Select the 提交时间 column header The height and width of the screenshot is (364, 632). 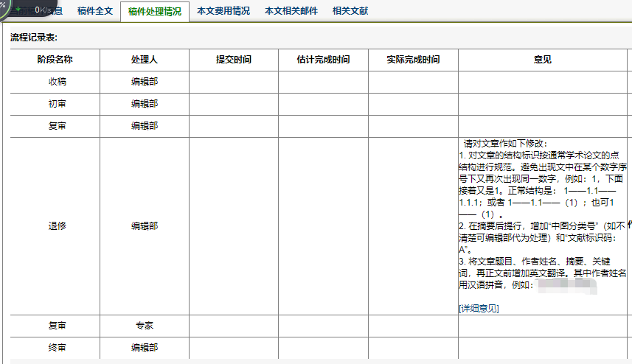pos(234,60)
